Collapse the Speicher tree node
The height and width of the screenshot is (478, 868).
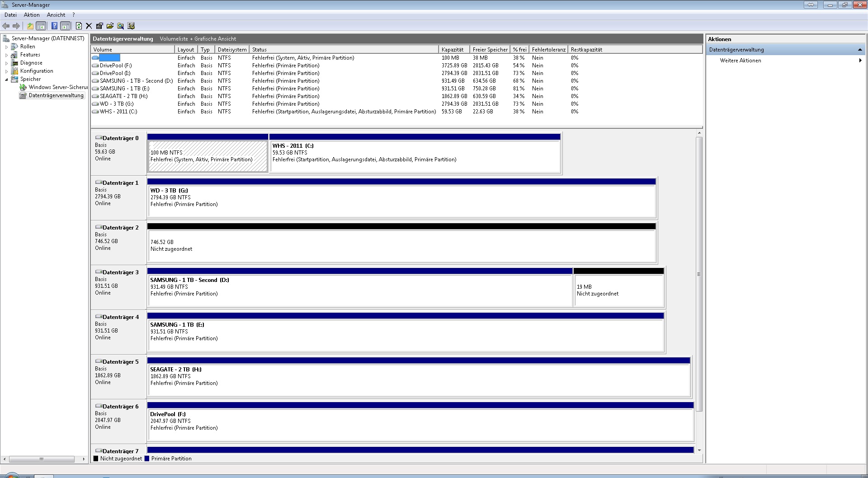pos(6,79)
